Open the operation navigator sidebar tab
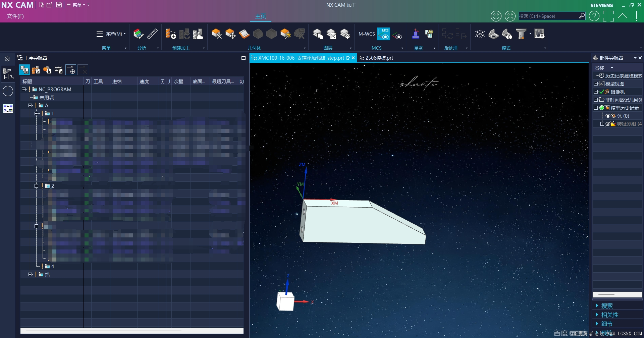Image resolution: width=644 pixels, height=338 pixels. [8, 74]
